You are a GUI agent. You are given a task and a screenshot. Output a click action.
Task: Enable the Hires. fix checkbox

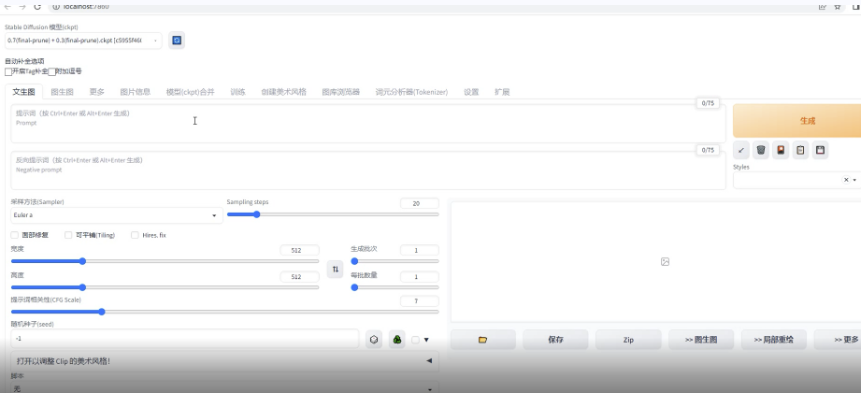[135, 235]
